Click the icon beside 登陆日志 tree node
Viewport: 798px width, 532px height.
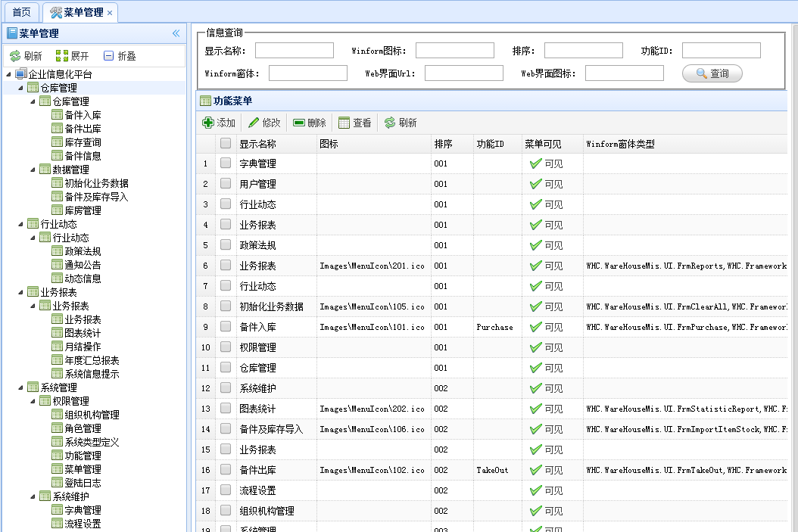tap(57, 483)
